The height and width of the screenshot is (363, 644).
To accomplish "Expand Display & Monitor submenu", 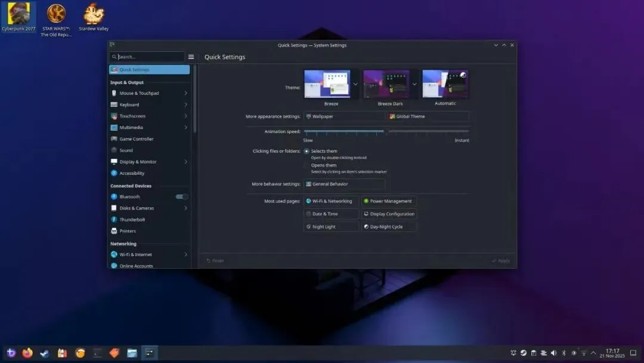I will coord(185,162).
